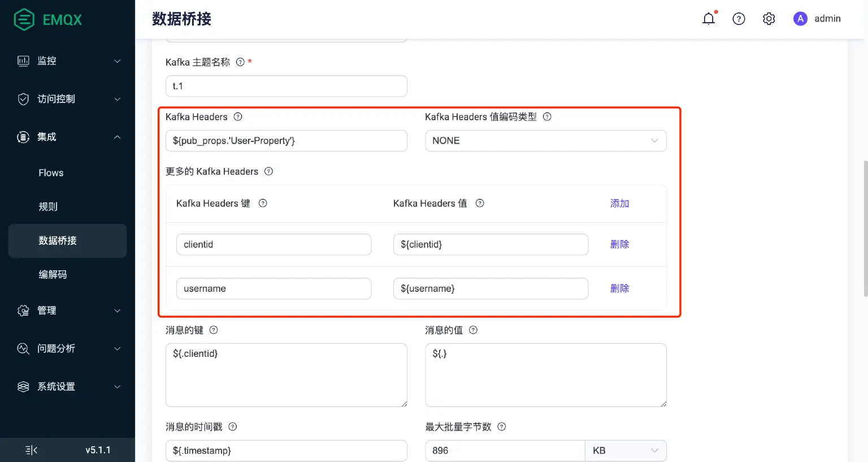Image resolution: width=868 pixels, height=462 pixels.
Task: Open the notification bell
Action: (709, 19)
